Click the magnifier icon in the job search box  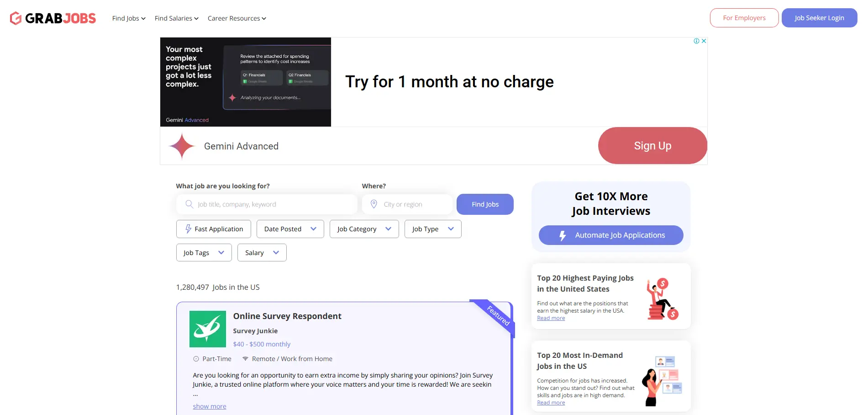189,204
